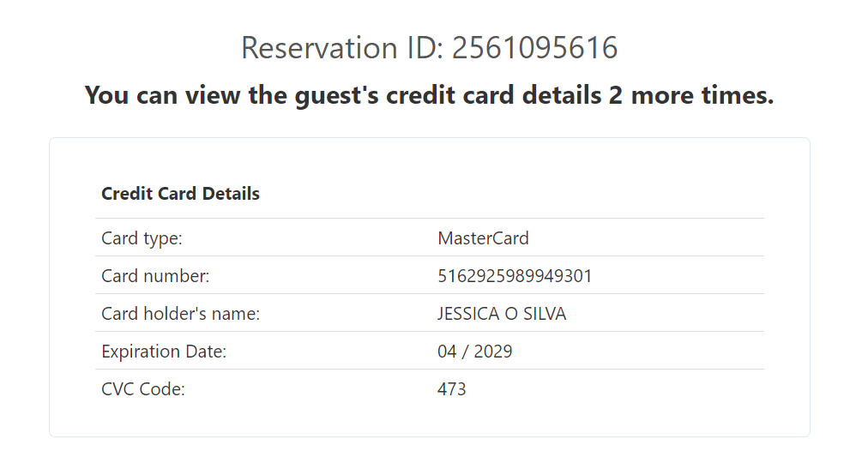Select the displayed card number value
The width and height of the screenshot is (868, 457).
515,276
